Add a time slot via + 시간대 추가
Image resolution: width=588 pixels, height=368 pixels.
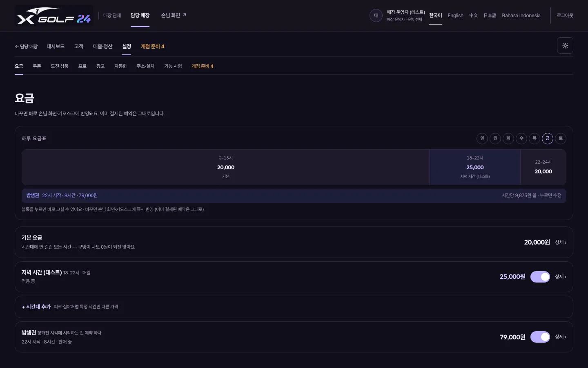coord(294,307)
